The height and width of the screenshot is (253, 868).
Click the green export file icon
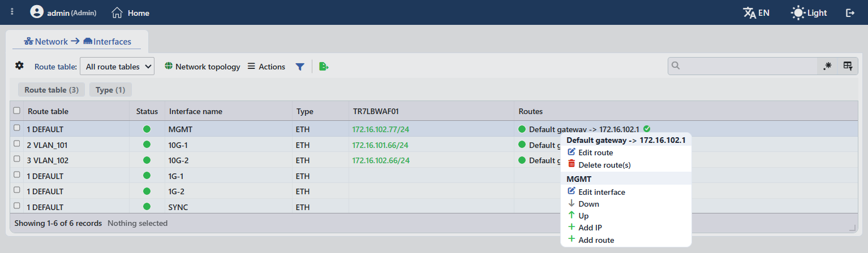[324, 67]
